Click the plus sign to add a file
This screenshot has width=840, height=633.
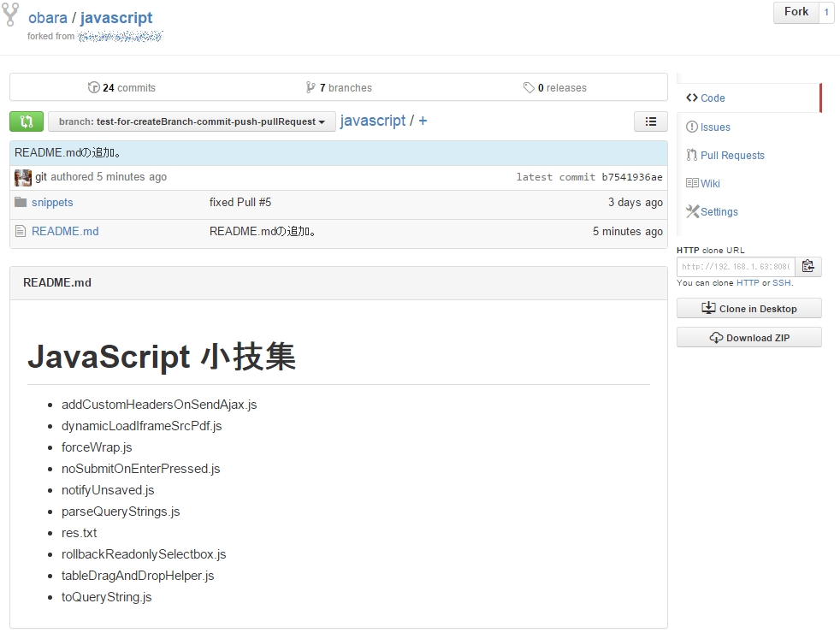point(423,121)
